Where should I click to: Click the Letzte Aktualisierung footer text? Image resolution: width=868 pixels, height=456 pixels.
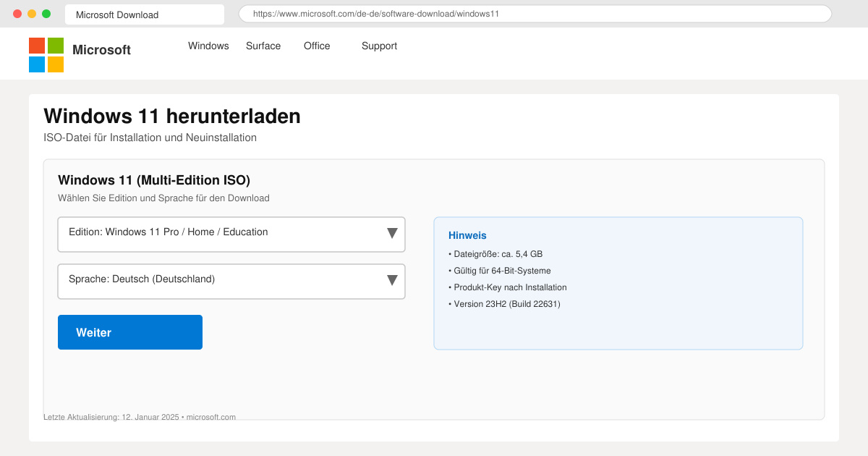[x=140, y=417]
